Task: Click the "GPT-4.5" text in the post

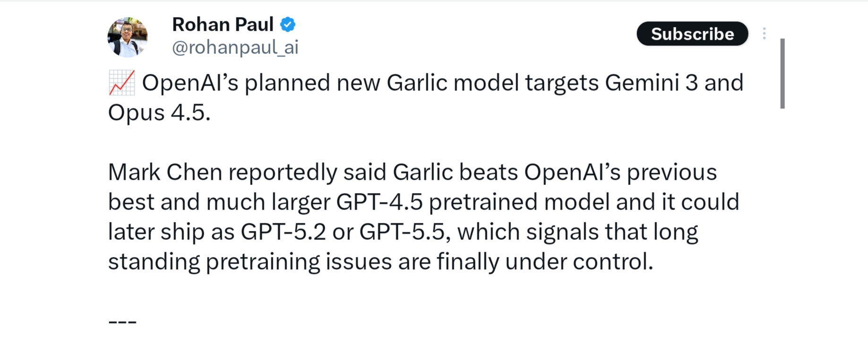Action: [379, 202]
